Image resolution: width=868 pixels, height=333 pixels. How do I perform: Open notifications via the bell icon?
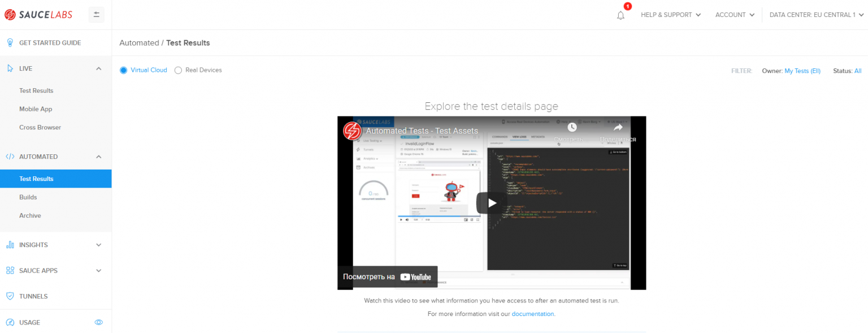[620, 15]
